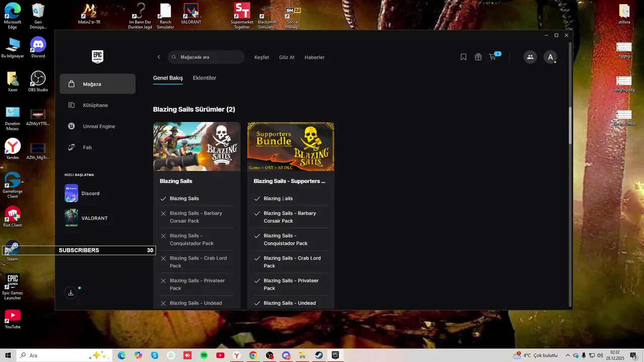The height and width of the screenshot is (362, 644).
Task: Click the excluded Barbary Corsair Pack in base edition
Action: (x=197, y=217)
